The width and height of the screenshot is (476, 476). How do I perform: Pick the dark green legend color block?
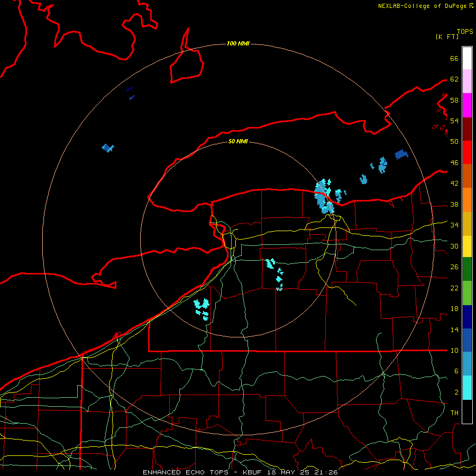(467, 269)
